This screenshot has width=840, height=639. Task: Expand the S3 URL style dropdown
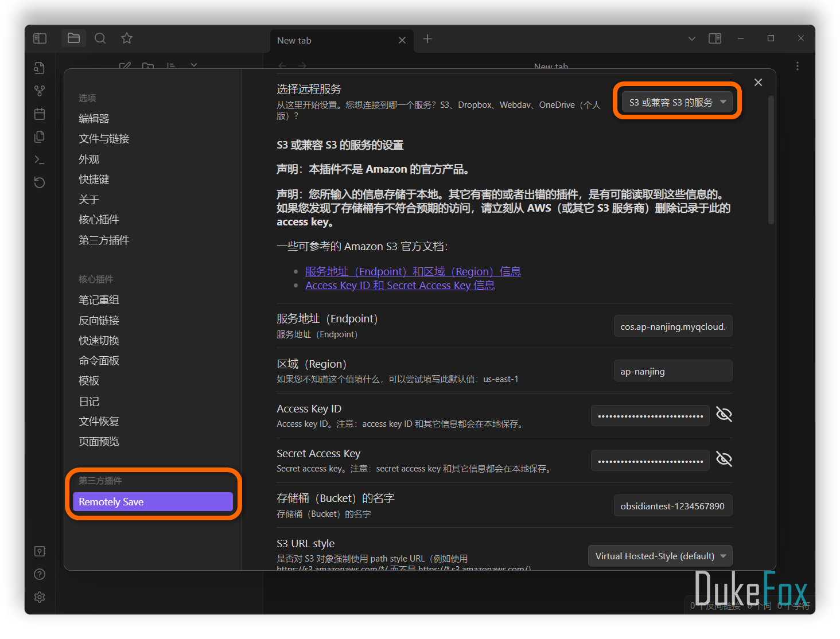click(660, 556)
